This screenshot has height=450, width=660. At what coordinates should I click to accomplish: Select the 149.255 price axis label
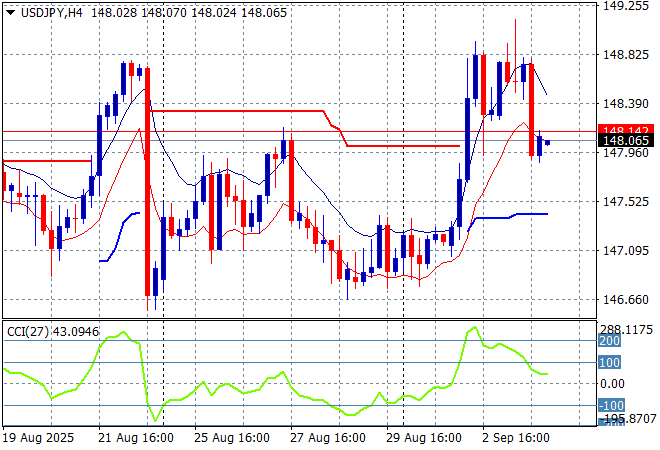pyautogui.click(x=626, y=6)
